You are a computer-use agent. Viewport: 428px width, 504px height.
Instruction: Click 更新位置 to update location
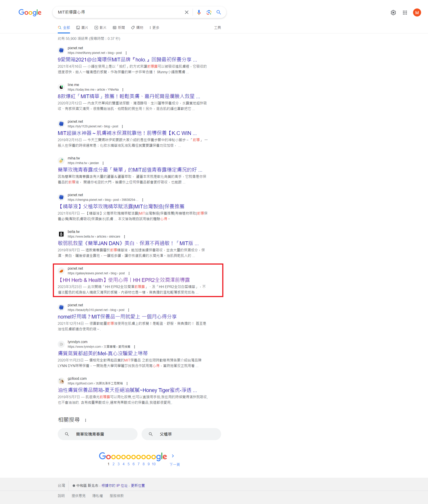pyautogui.click(x=138, y=486)
